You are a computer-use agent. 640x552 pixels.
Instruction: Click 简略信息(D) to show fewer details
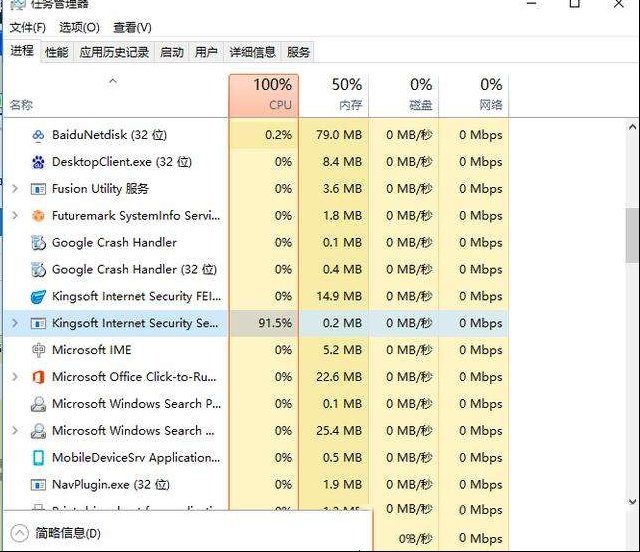(x=68, y=533)
